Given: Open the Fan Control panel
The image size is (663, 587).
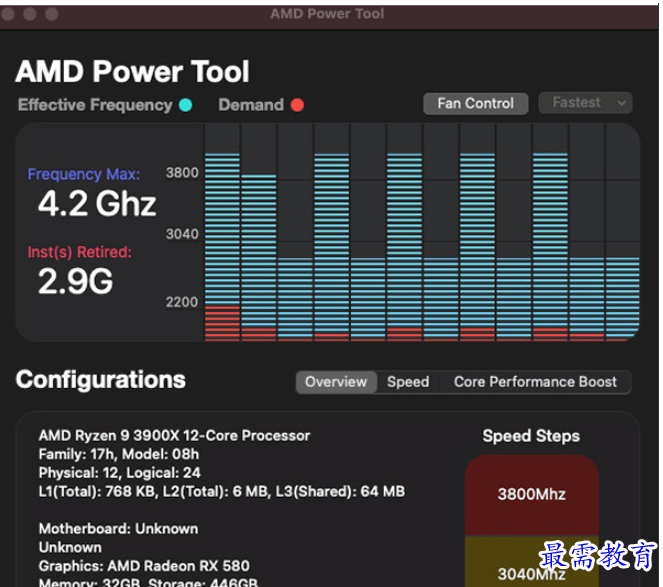Looking at the screenshot, I should tap(475, 104).
